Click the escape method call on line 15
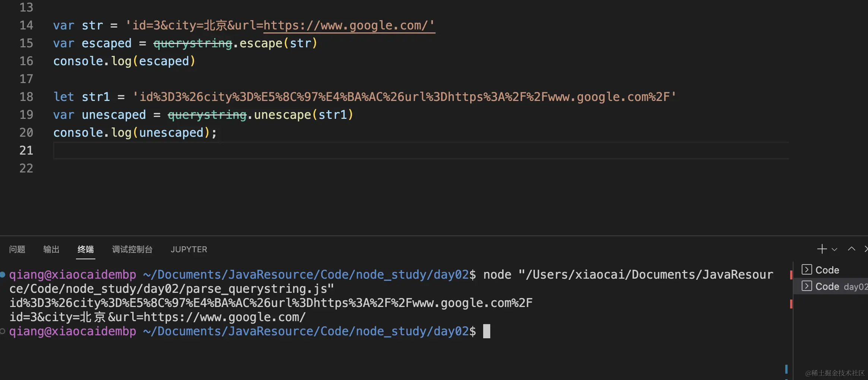Viewport: 868px width, 380px height. click(x=261, y=43)
